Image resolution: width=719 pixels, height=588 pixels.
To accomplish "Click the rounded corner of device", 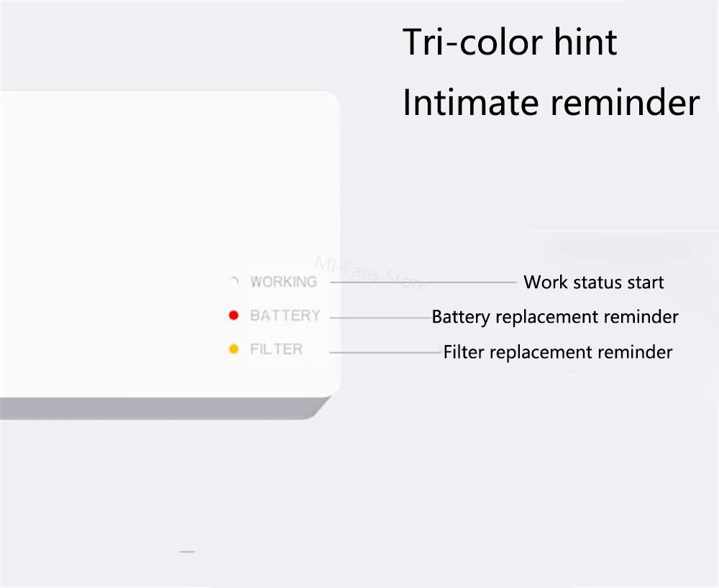I will (x=329, y=103).
